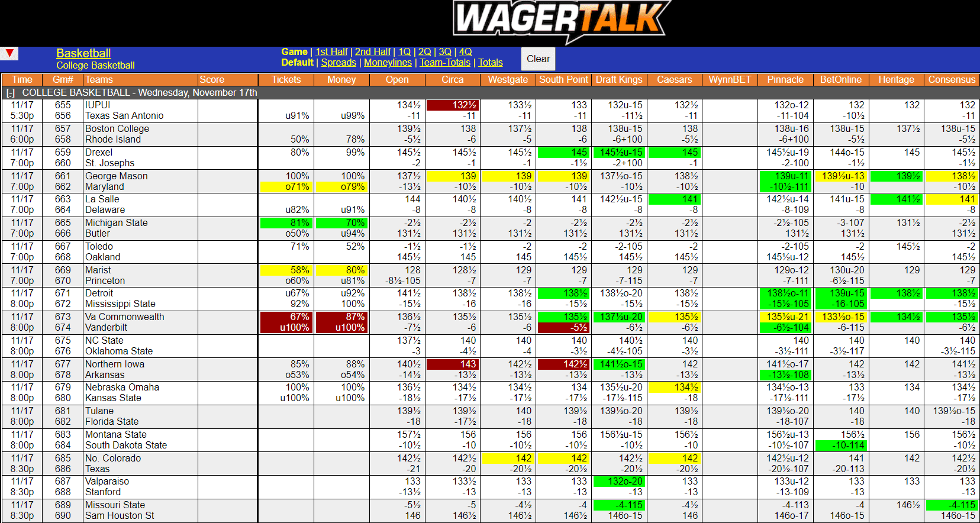Select the Northern Iowa team name
Image resolution: width=980 pixels, height=523 pixels.
pos(115,364)
